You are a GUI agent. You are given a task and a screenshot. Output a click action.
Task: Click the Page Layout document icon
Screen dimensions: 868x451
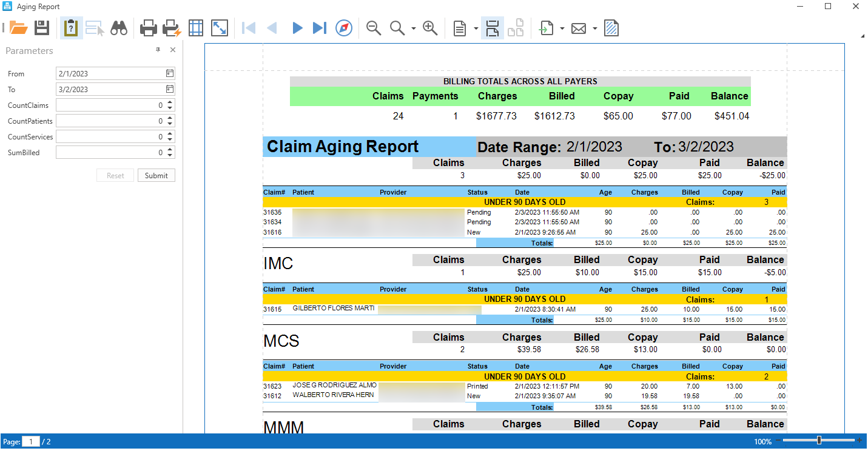point(460,28)
